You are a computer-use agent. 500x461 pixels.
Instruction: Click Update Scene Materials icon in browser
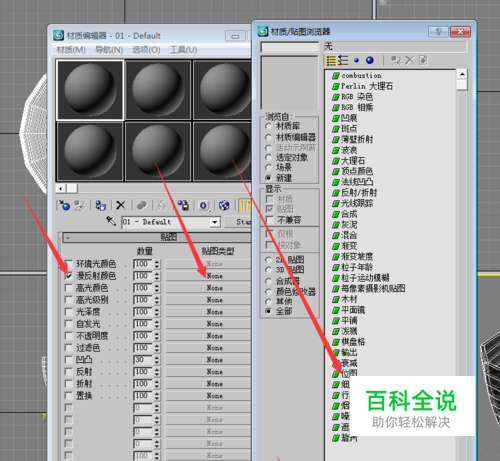coord(396,61)
